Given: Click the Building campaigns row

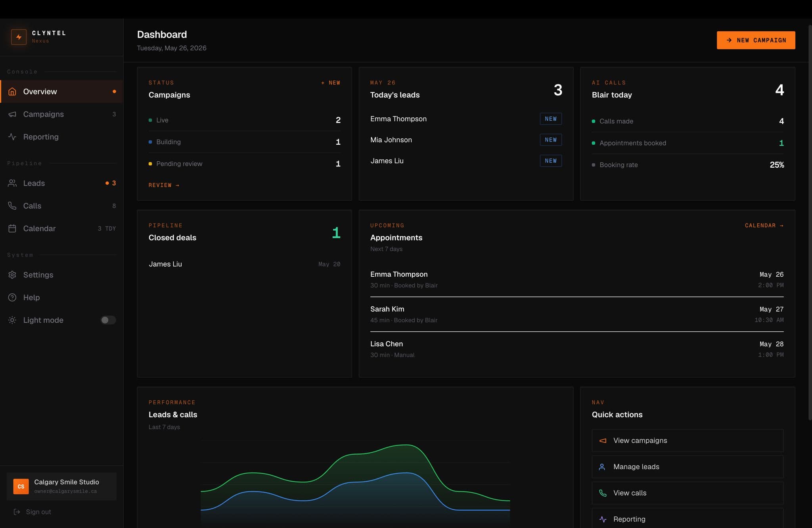Looking at the screenshot, I should pos(244,142).
